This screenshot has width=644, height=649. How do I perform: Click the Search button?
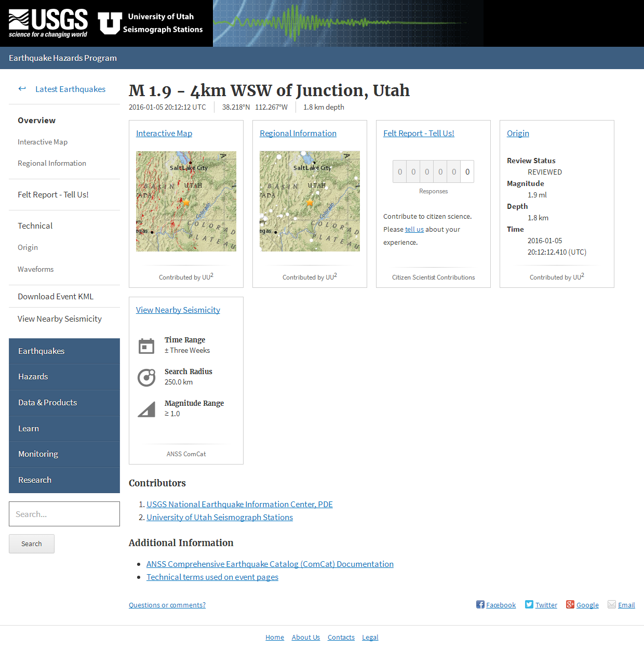(x=32, y=544)
